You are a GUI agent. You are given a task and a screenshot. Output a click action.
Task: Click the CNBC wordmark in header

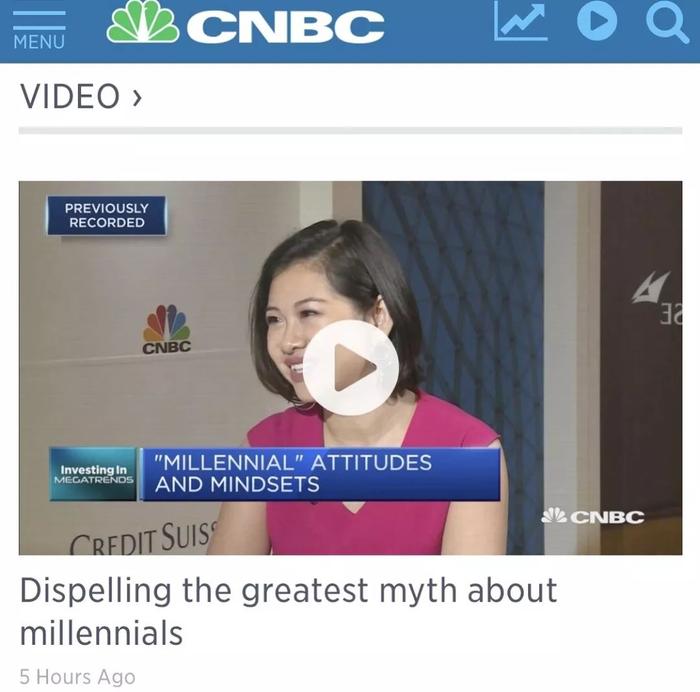point(285,27)
